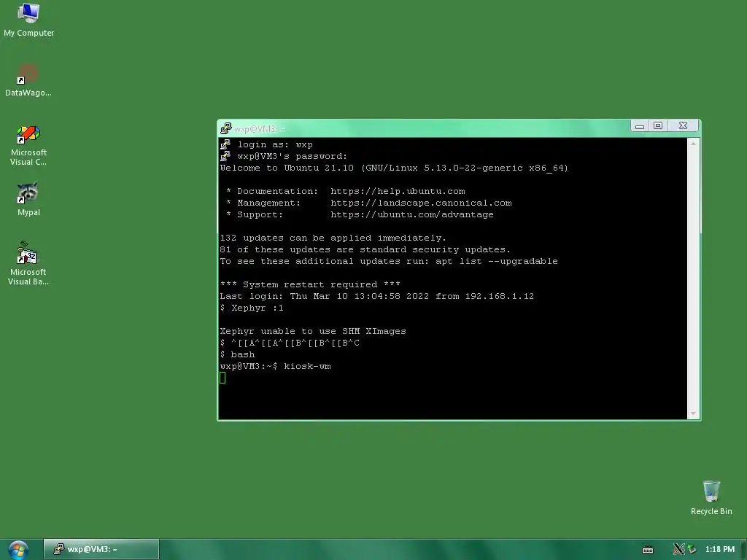This screenshot has width=747, height=560.
Task: Activate the wxp@VM3 taskbar button
Action: (x=101, y=549)
